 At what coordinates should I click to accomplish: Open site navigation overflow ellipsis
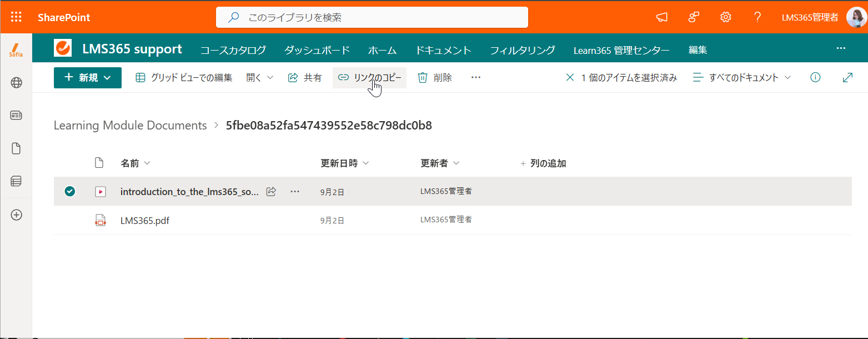841,48
